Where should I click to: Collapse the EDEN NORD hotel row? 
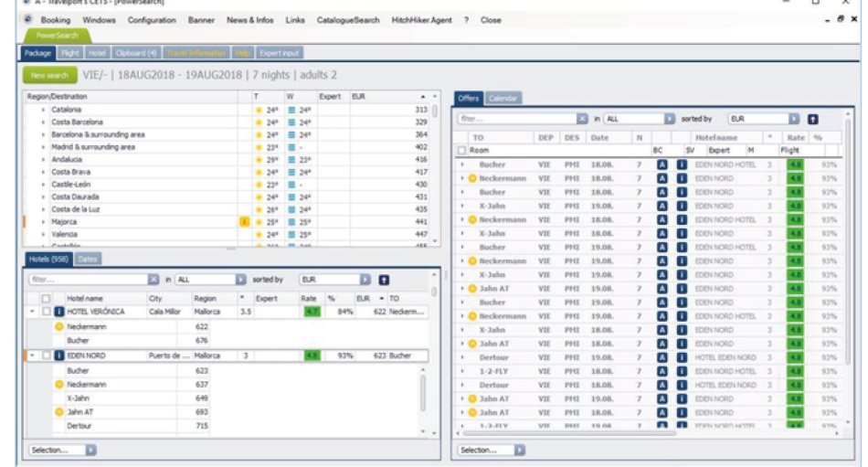pos(32,356)
